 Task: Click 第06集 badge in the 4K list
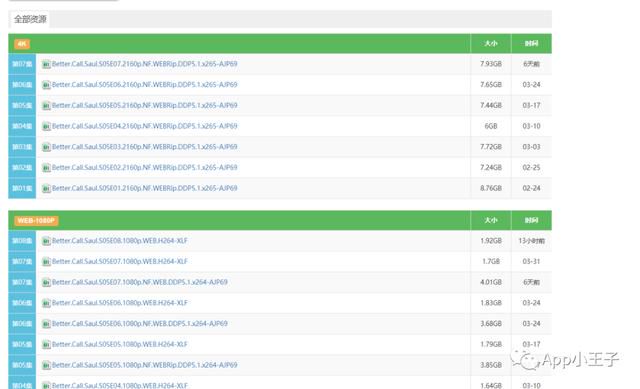pyautogui.click(x=22, y=85)
